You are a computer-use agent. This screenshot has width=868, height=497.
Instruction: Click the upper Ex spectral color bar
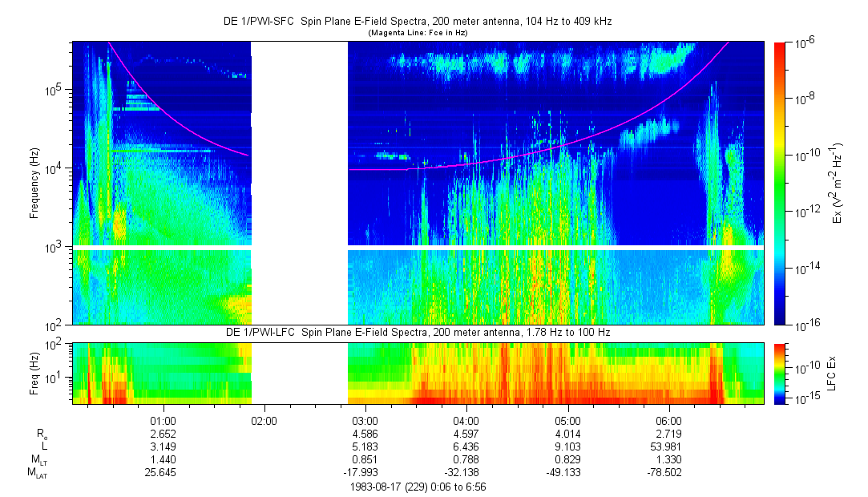pyautogui.click(x=780, y=183)
